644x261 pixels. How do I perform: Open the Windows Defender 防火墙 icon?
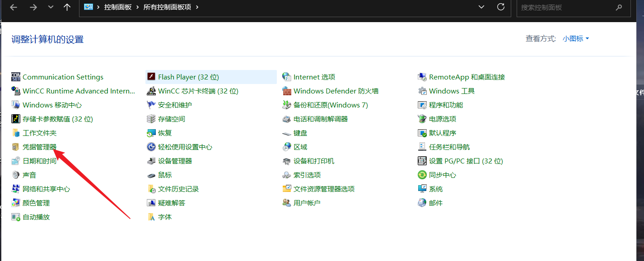coord(287,91)
